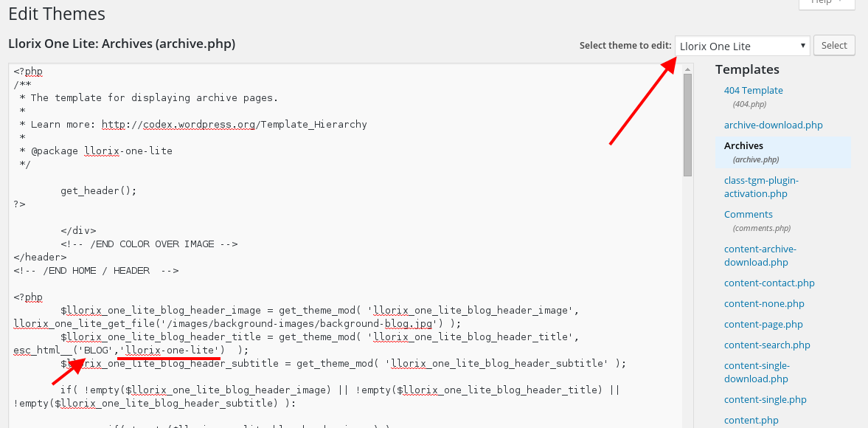The width and height of the screenshot is (868, 428).
Task: Select the Archives template
Action: 743,145
